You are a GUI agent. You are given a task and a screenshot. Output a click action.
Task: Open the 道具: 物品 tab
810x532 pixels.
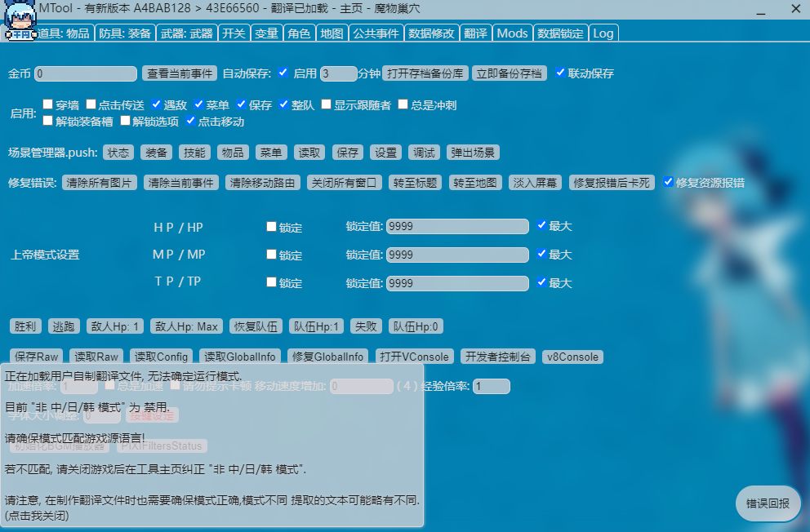tap(64, 33)
